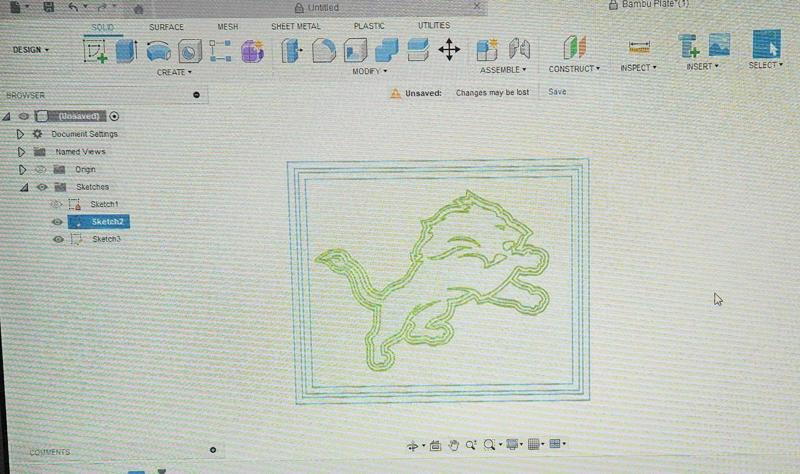Open the CREATE dropdown menu
Screen dimensions: 800x474
tap(174, 72)
